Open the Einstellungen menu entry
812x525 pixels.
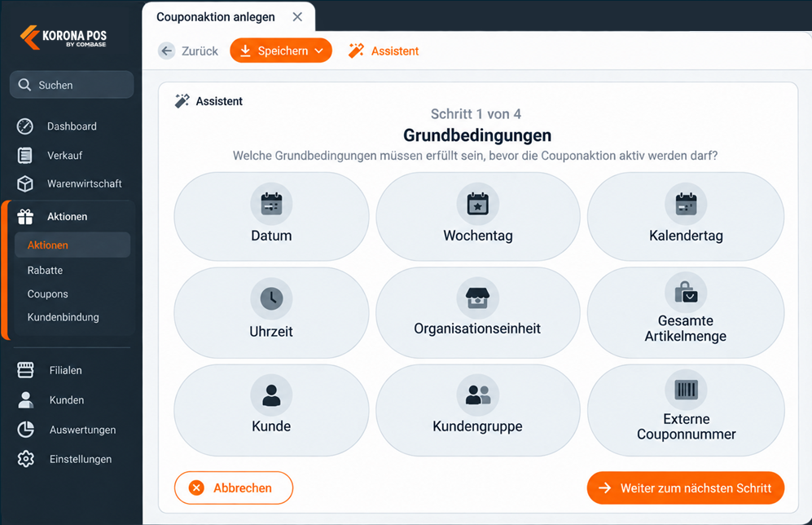(81, 459)
